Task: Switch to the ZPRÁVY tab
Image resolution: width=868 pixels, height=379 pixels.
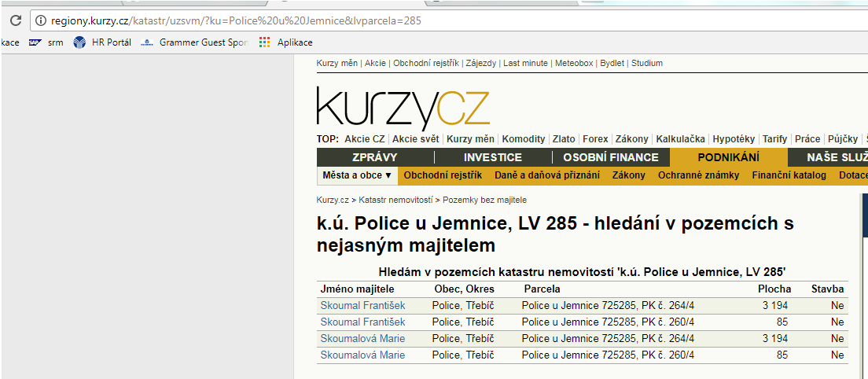Action: (374, 157)
